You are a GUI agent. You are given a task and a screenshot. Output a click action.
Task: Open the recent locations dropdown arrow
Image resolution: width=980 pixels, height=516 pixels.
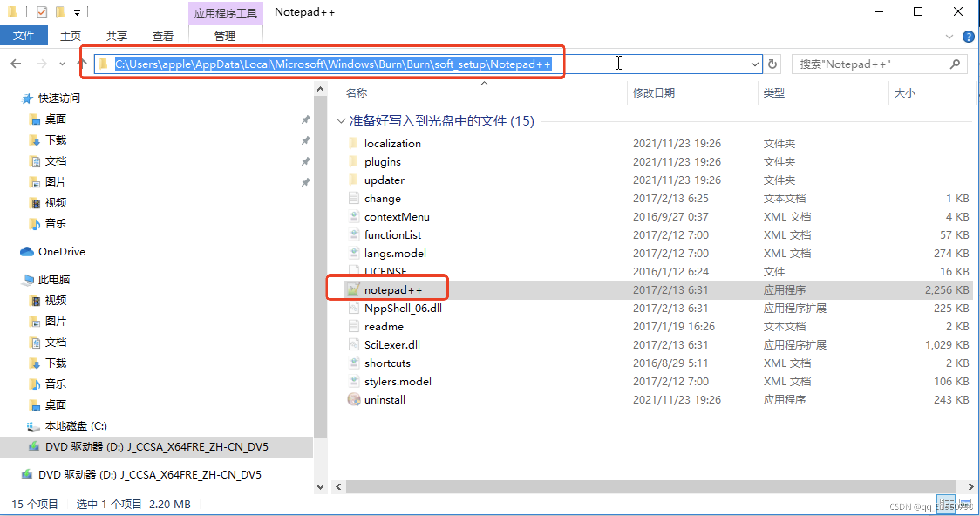62,64
